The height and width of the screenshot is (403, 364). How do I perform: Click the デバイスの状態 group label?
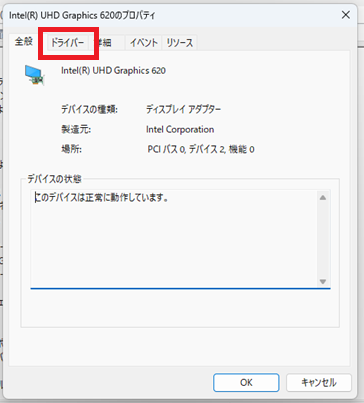pyautogui.click(x=54, y=179)
